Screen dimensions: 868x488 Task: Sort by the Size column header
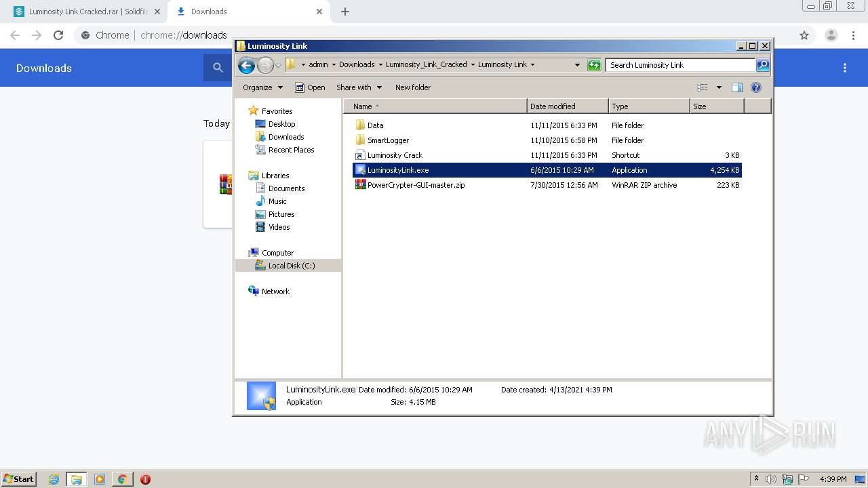point(717,106)
